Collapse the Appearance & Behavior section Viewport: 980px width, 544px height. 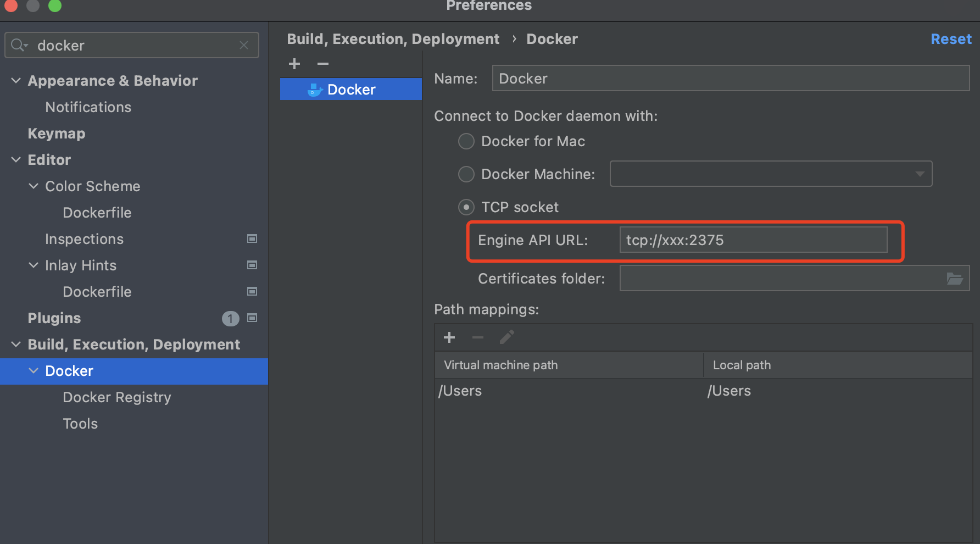tap(15, 80)
